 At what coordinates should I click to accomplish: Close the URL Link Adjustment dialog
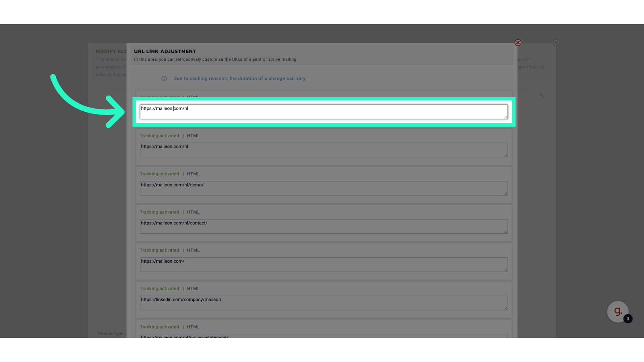pyautogui.click(x=518, y=43)
